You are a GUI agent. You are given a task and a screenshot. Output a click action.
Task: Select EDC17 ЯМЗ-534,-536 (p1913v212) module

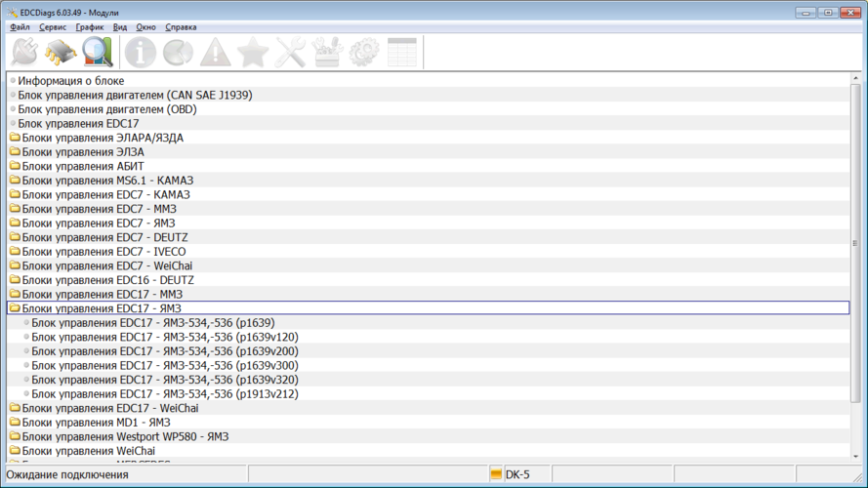pos(428,394)
